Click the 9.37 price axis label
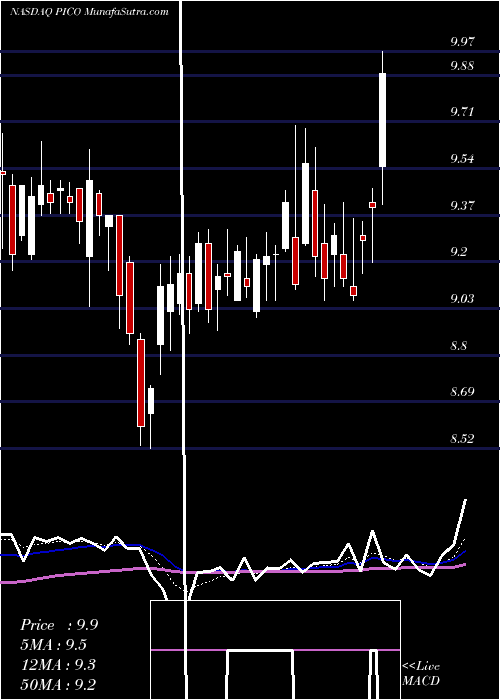 click(x=462, y=206)
